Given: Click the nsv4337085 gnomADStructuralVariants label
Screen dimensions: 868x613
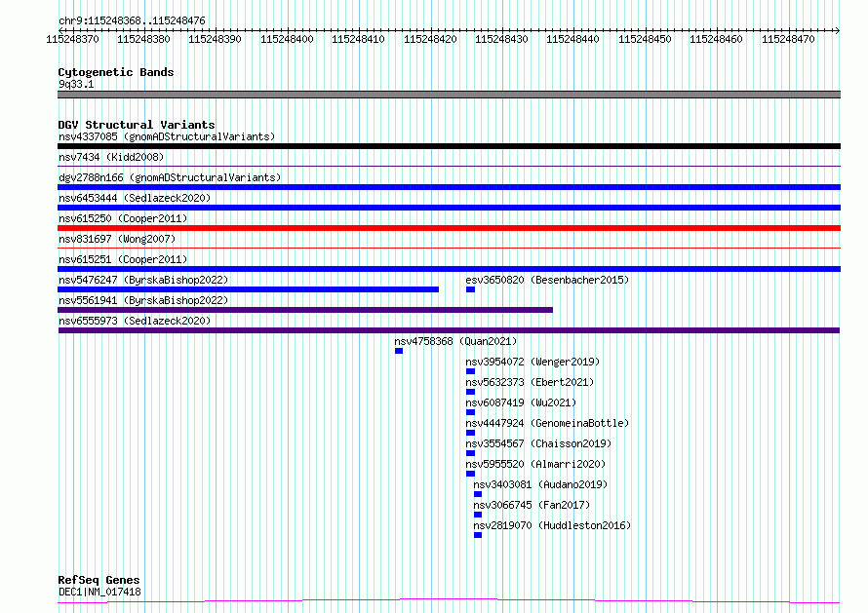Looking at the screenshot, I should pos(167,136).
